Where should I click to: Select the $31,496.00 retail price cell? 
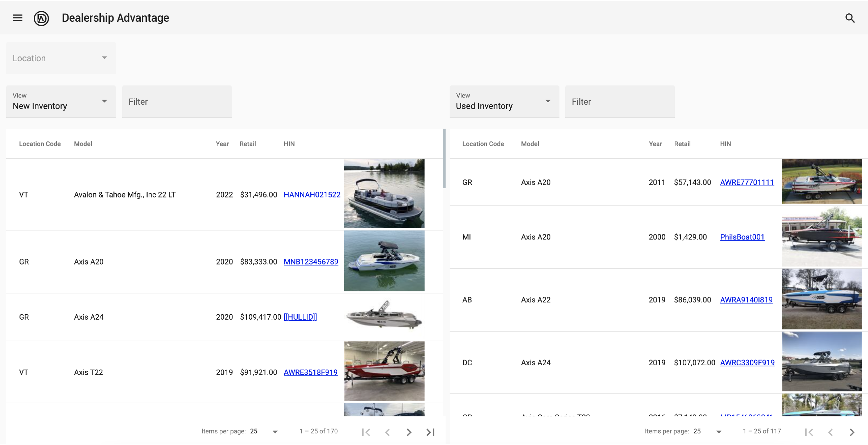tap(259, 195)
